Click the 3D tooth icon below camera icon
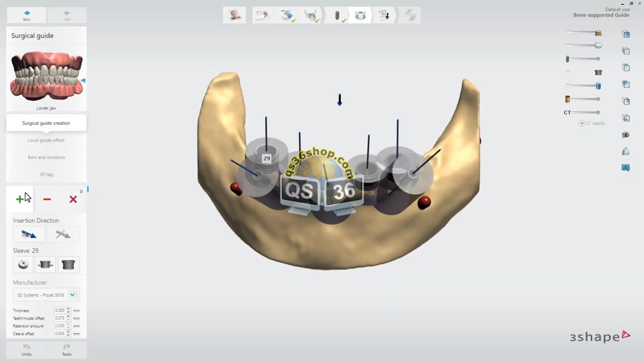The width and height of the screenshot is (644, 362). [x=626, y=151]
